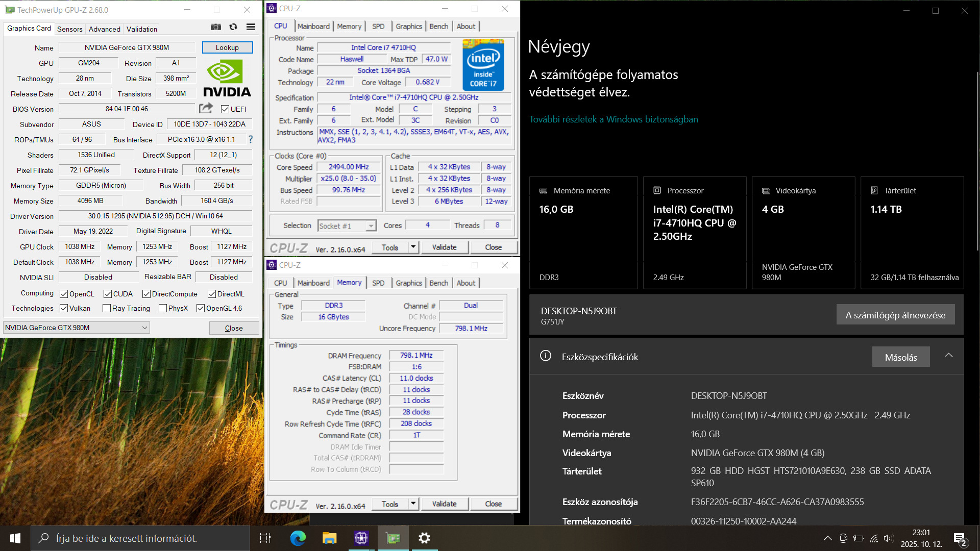Screen dimensions: 980x551
Task: Toggle the Ray Tracing checkbox
Action: 107,308
